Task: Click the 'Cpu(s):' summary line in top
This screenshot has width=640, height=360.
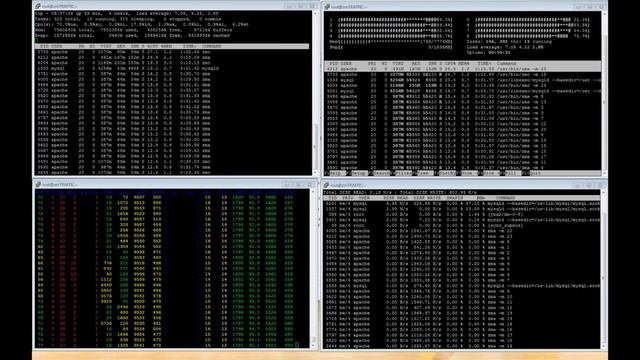Action: coord(142,24)
